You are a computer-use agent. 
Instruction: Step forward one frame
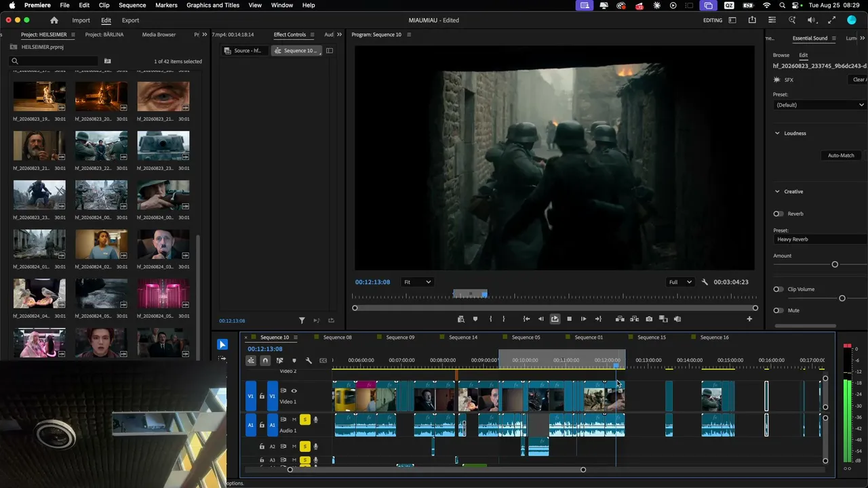[583, 319]
